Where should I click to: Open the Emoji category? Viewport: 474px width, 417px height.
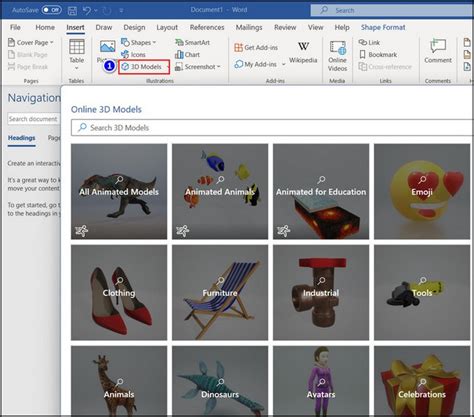422,192
